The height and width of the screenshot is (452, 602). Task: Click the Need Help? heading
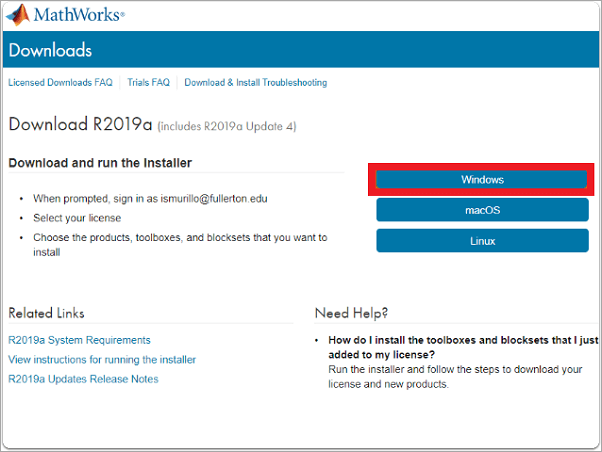[x=351, y=313]
